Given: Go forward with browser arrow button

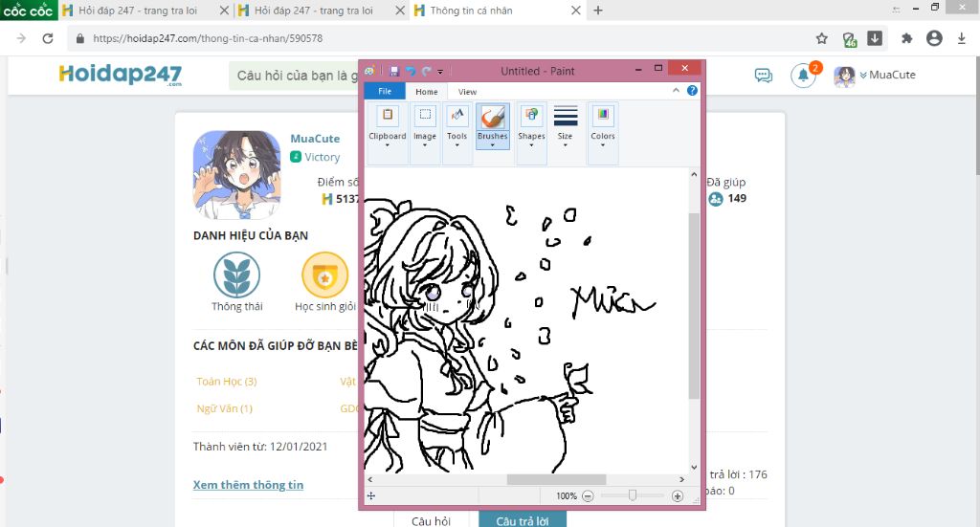Looking at the screenshot, I should 21,38.
